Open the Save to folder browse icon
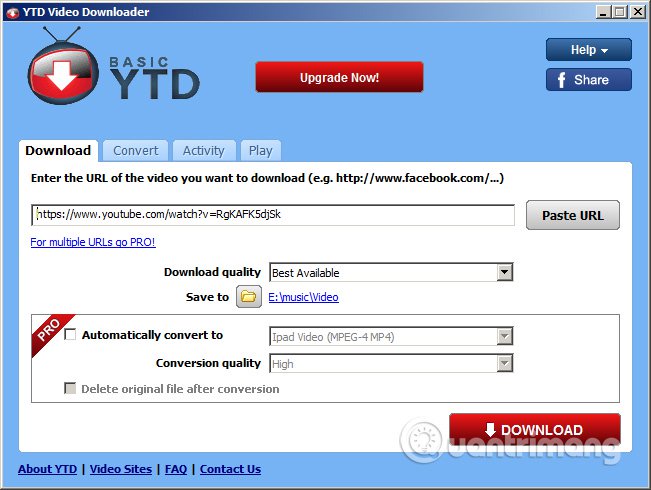Viewport: 651px width, 490px height. (249, 296)
